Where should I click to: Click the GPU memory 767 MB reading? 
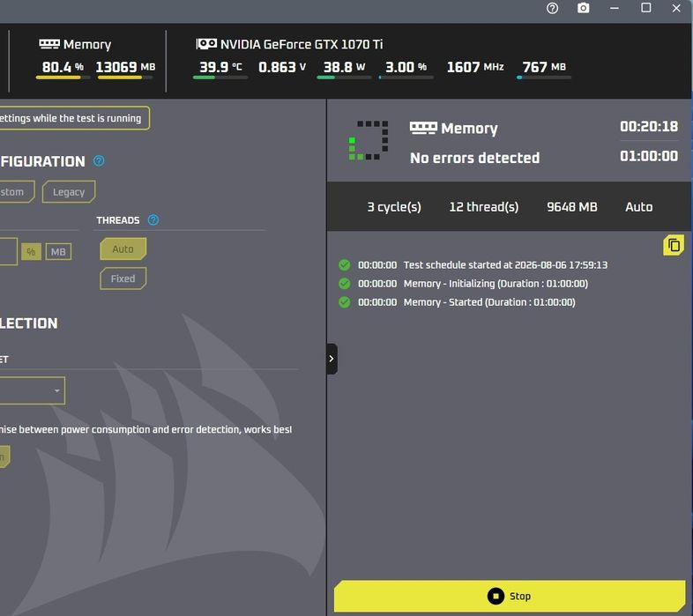(x=544, y=67)
